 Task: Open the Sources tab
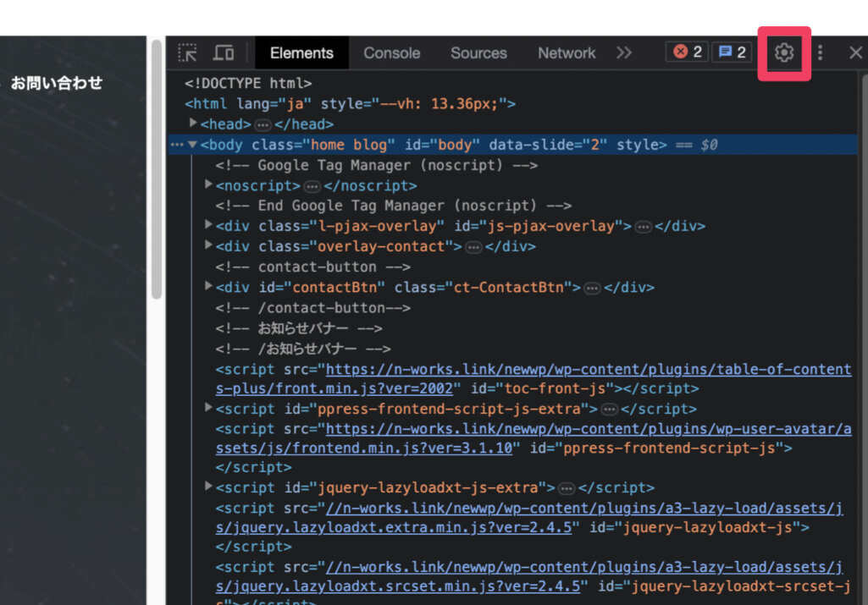pyautogui.click(x=478, y=52)
